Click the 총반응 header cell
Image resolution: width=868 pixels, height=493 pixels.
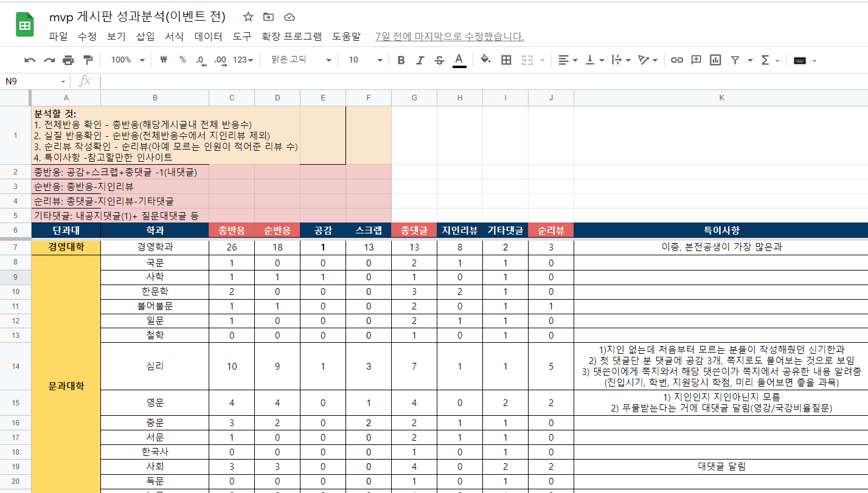(232, 230)
